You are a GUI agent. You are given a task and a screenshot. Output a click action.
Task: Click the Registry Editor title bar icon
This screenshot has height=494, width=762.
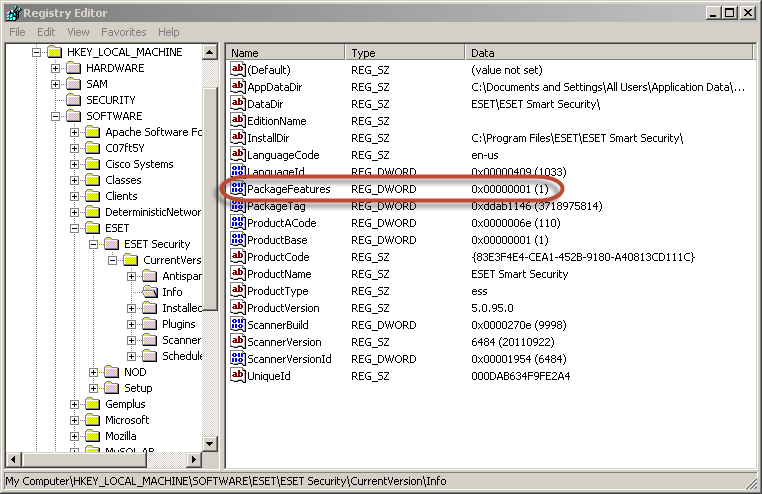pyautogui.click(x=13, y=13)
